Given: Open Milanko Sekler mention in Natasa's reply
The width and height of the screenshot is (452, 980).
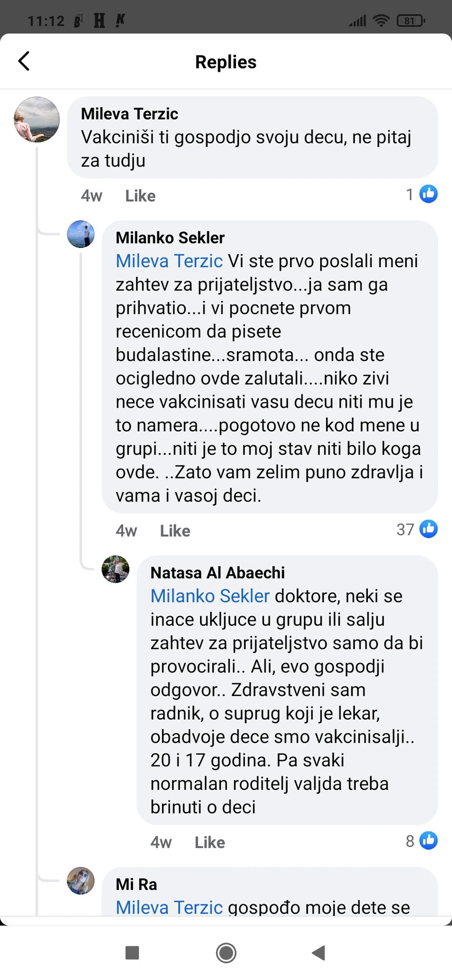Looking at the screenshot, I should 209,595.
